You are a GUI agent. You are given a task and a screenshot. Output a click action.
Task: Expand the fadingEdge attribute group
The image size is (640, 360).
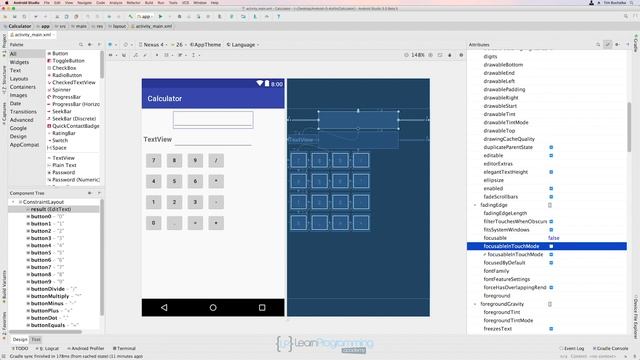[475, 205]
